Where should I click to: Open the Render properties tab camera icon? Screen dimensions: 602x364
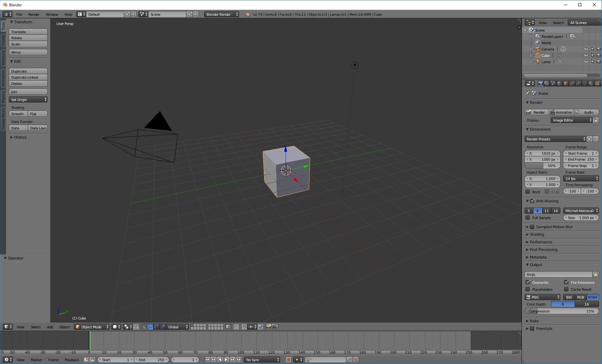(541, 83)
